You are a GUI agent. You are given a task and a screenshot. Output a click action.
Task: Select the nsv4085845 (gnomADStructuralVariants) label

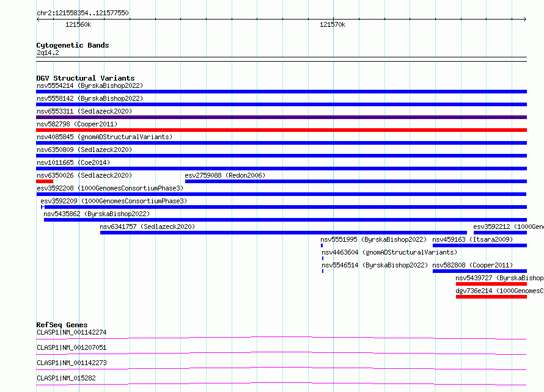(105, 137)
